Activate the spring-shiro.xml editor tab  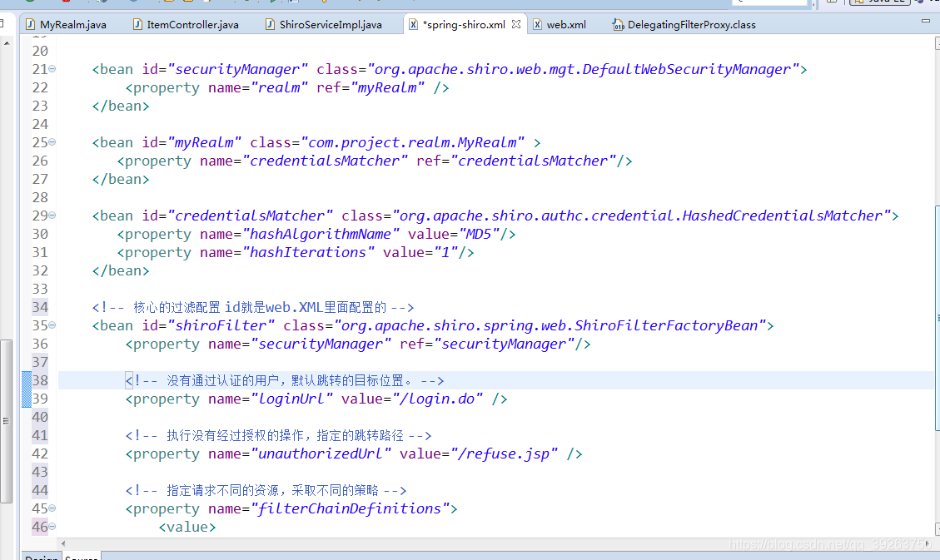click(464, 25)
